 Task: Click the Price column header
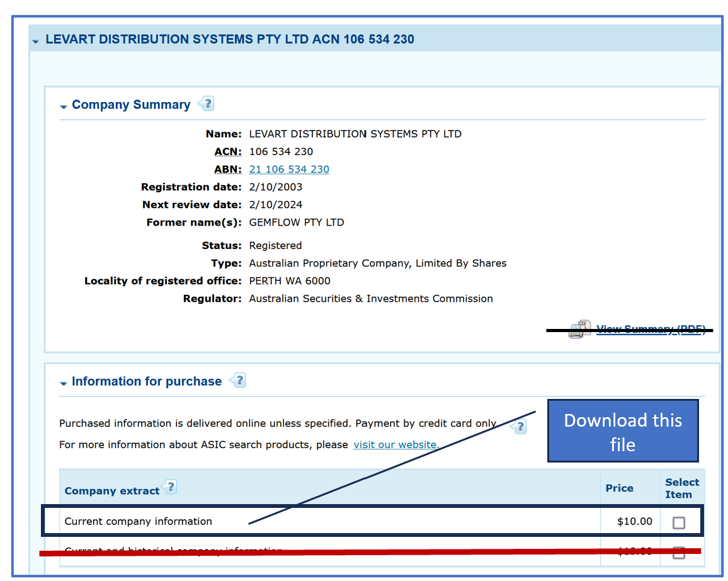click(x=619, y=488)
